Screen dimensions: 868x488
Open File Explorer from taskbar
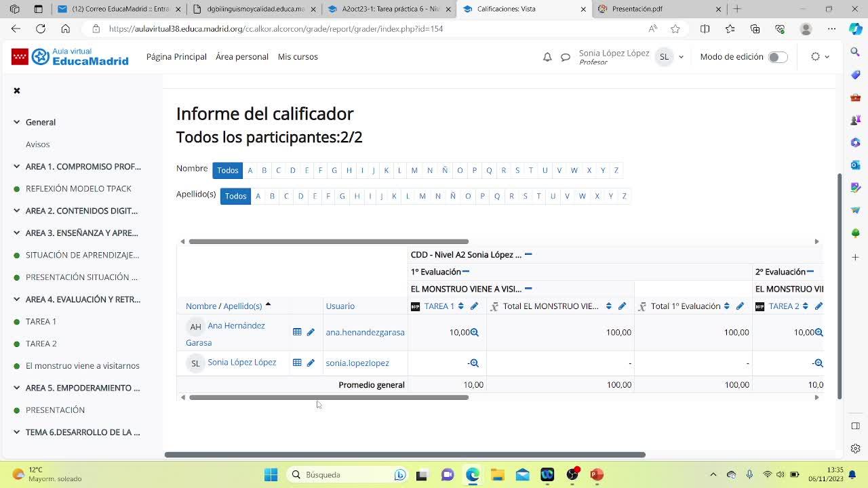coord(497,474)
